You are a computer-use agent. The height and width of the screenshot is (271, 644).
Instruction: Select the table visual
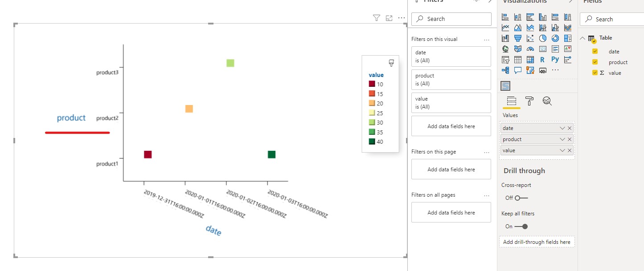tap(518, 60)
